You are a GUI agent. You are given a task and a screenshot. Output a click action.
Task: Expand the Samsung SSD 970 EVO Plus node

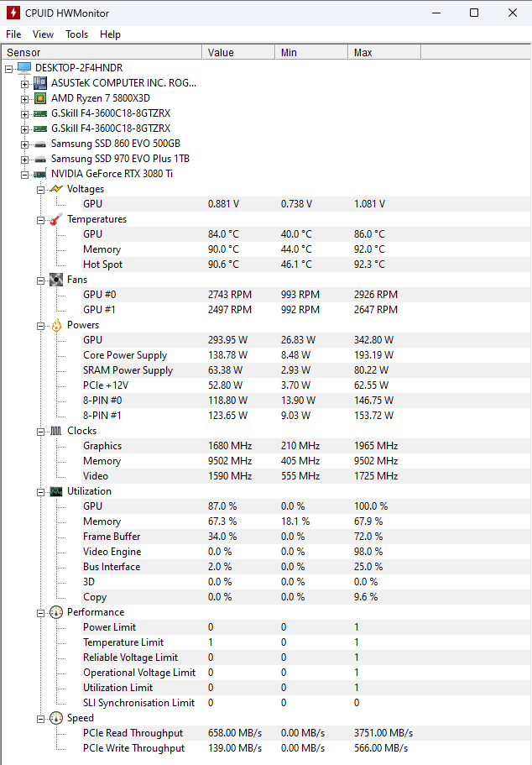click(x=24, y=160)
